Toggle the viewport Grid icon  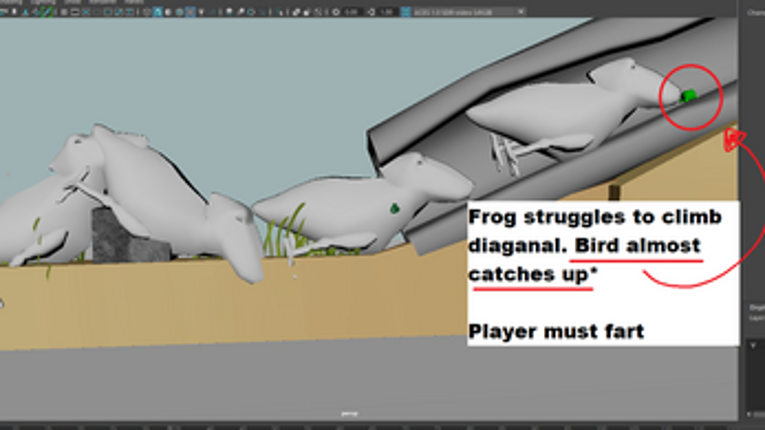(x=64, y=12)
